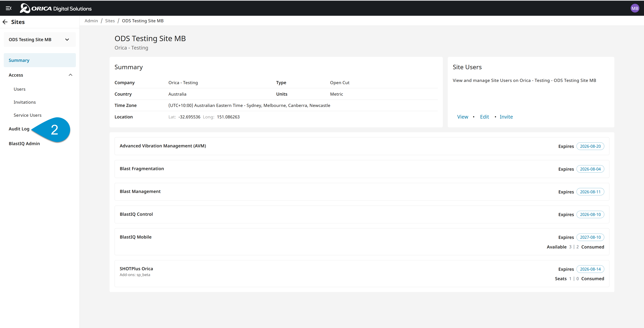Click the BlastIQ Control row title

[136, 214]
